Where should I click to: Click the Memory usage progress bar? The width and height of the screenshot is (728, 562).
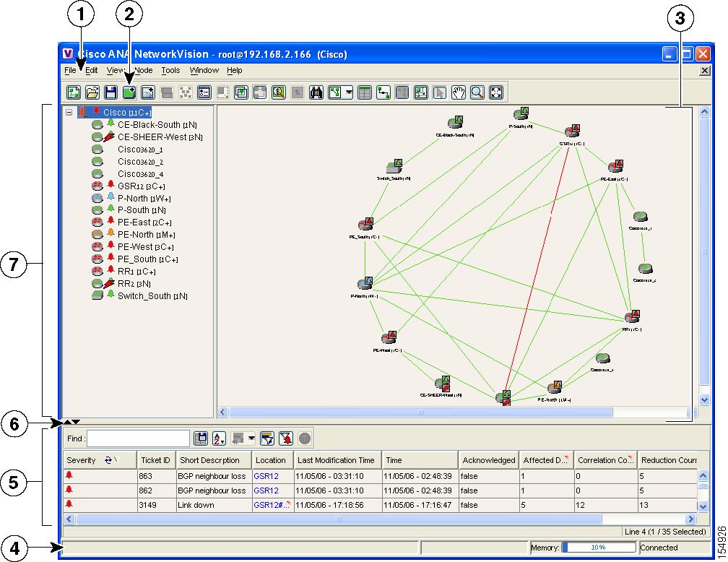[x=598, y=547]
